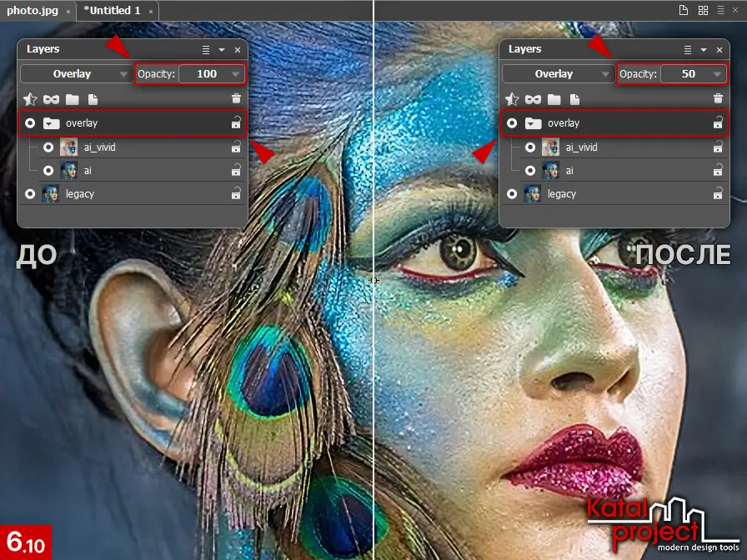Click the grid view icon in top-right bar
747x560 pixels.
703,11
